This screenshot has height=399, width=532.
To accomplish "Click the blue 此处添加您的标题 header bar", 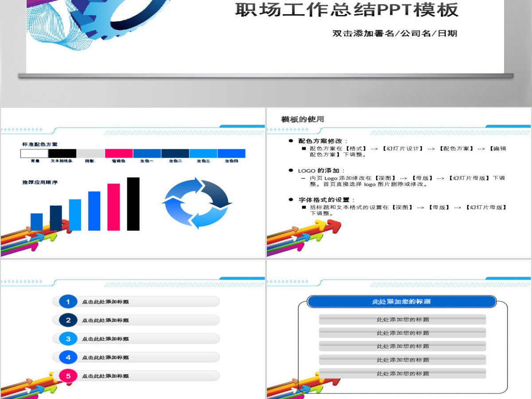I will 402,301.
